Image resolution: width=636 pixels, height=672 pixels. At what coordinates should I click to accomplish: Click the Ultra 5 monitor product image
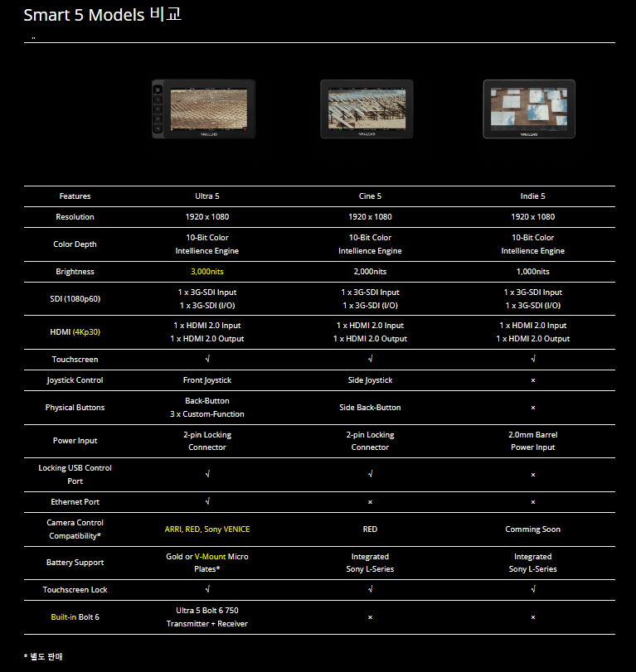(204, 109)
